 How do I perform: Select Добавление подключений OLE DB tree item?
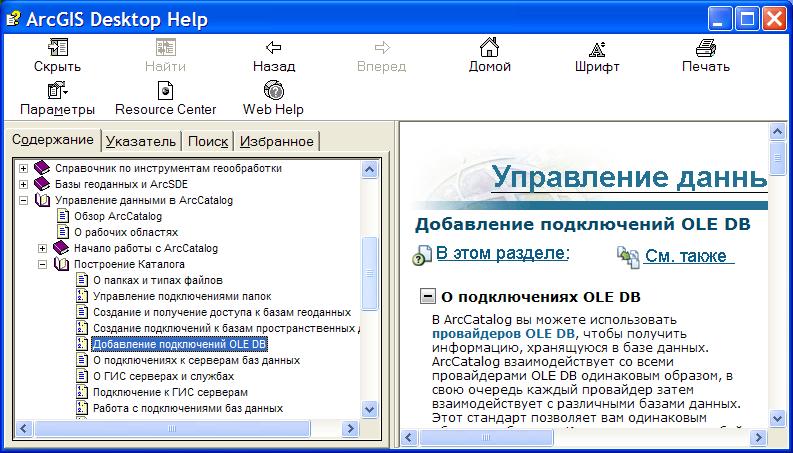179,344
